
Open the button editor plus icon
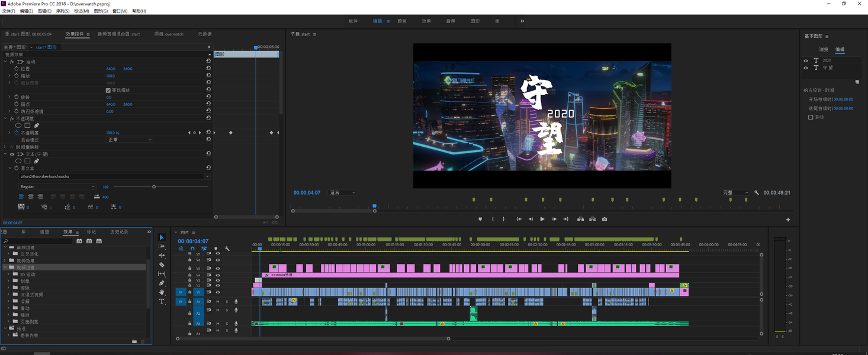788,220
